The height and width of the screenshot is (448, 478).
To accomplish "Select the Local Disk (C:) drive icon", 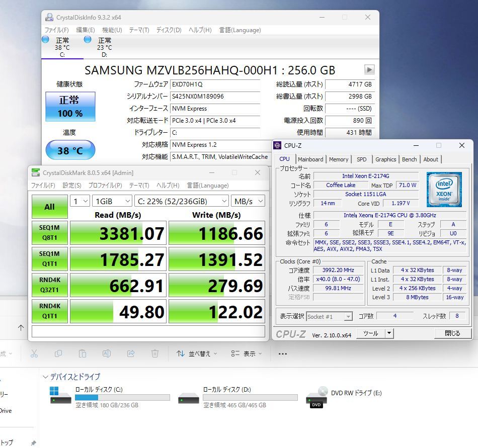I will (x=60, y=395).
